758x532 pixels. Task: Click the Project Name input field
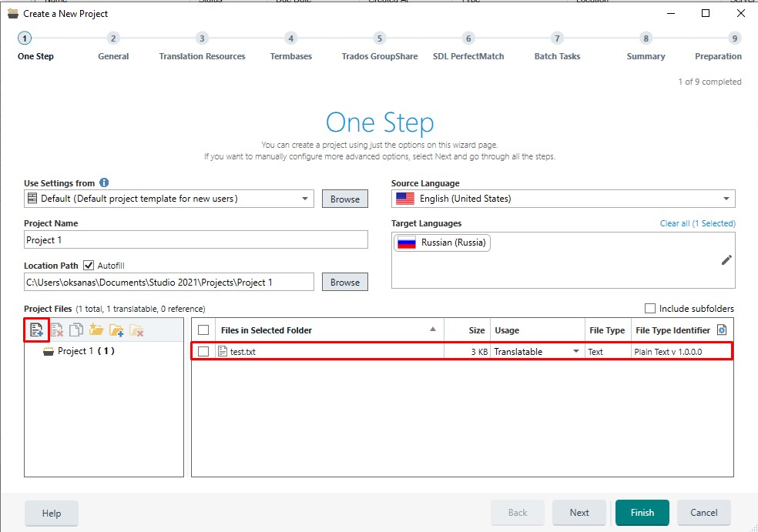point(196,239)
